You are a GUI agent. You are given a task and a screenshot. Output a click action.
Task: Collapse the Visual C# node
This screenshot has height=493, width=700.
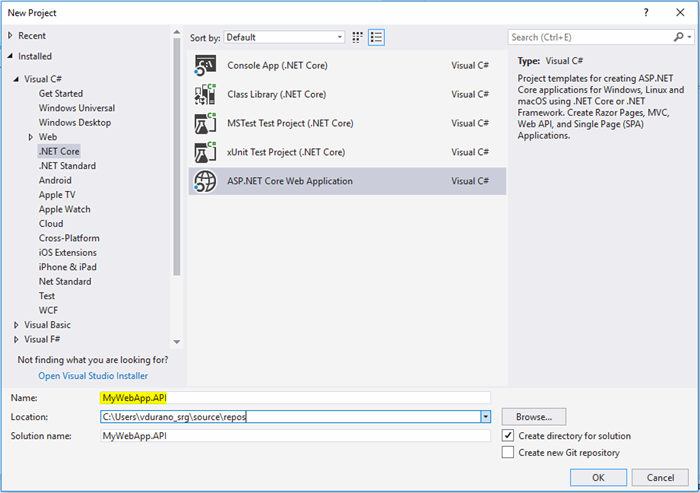pyautogui.click(x=16, y=79)
